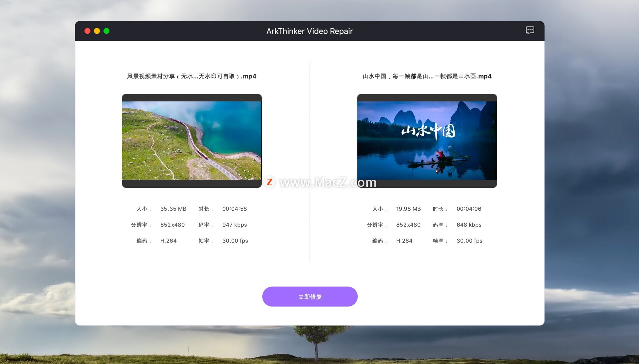Click the 35.35 MB size value
The height and width of the screenshot is (364, 639).
pyautogui.click(x=173, y=209)
